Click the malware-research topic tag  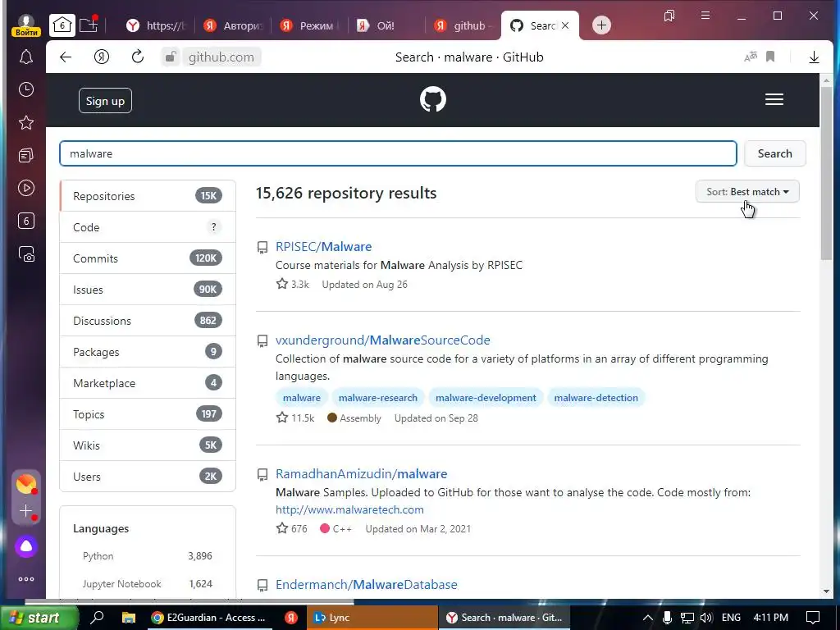(x=377, y=398)
